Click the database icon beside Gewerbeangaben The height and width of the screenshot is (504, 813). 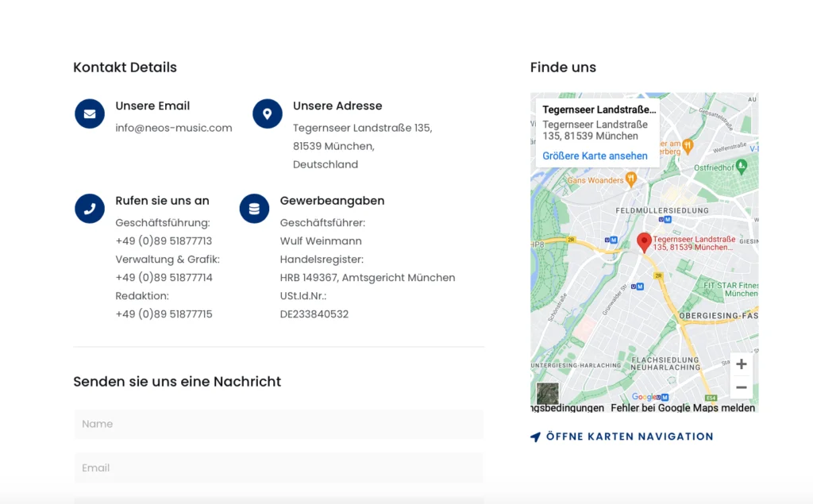point(254,209)
